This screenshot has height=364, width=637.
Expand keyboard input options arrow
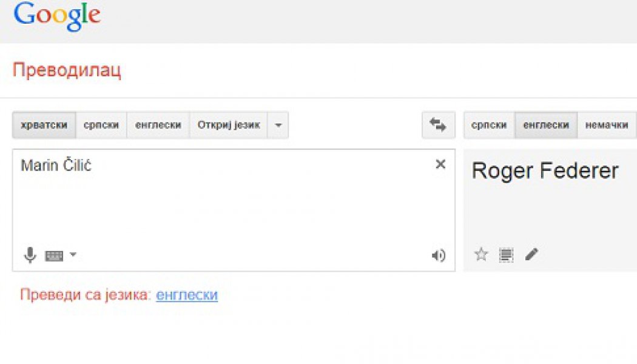point(73,255)
